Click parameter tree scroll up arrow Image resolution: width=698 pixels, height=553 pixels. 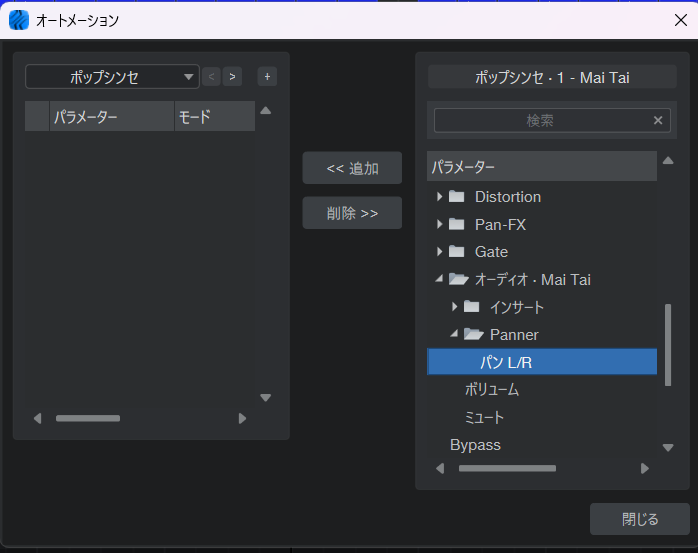click(668, 160)
